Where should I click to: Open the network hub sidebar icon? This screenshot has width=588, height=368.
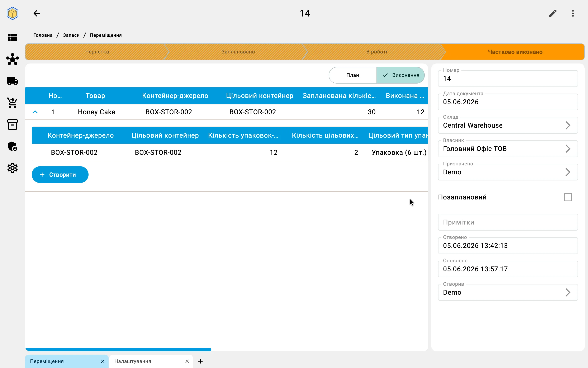12,59
